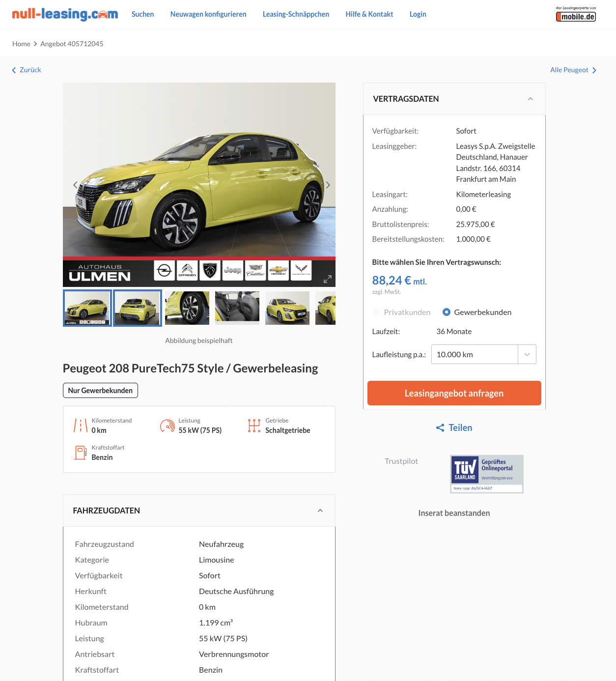The image size is (616, 681).
Task: Click the Kilometerstand road icon
Action: pyautogui.click(x=81, y=426)
